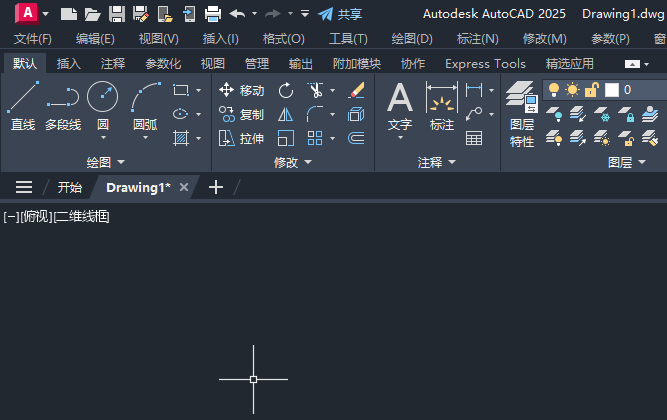Click the Linear dimension tool icon

[474, 90]
